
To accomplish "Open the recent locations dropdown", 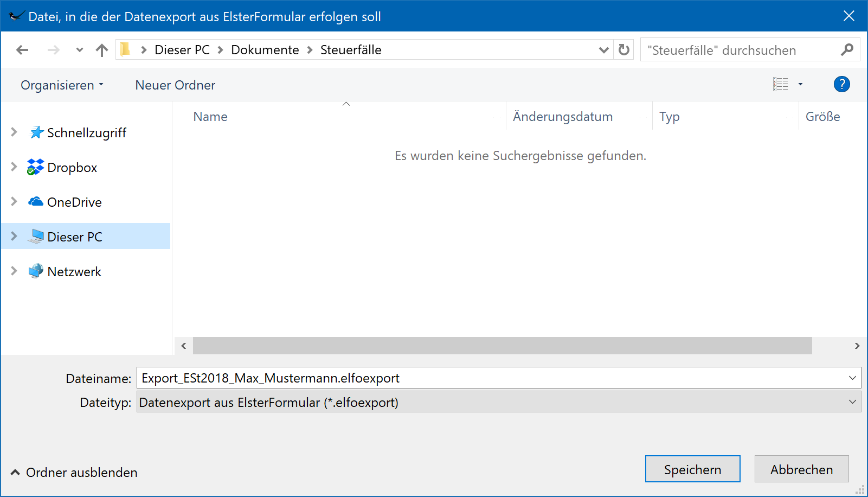I will point(79,50).
